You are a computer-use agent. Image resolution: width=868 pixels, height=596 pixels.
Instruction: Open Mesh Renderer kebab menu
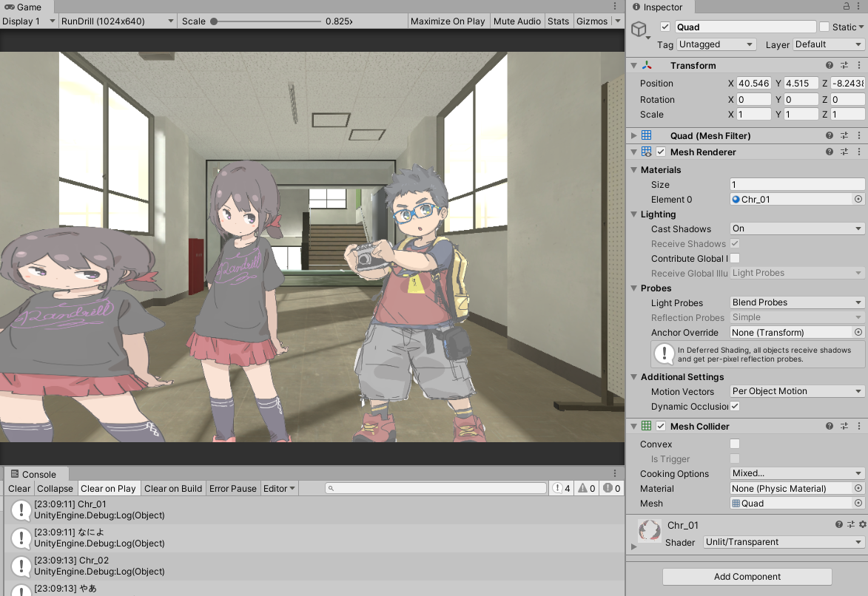pos(858,152)
